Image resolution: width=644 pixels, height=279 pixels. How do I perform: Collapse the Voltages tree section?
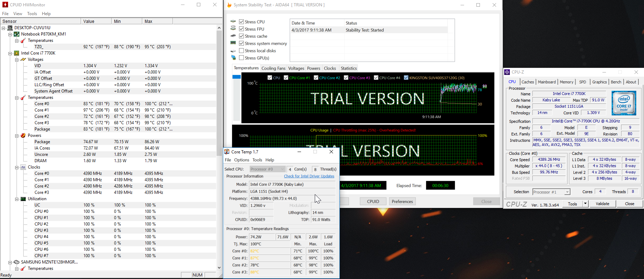17,59
